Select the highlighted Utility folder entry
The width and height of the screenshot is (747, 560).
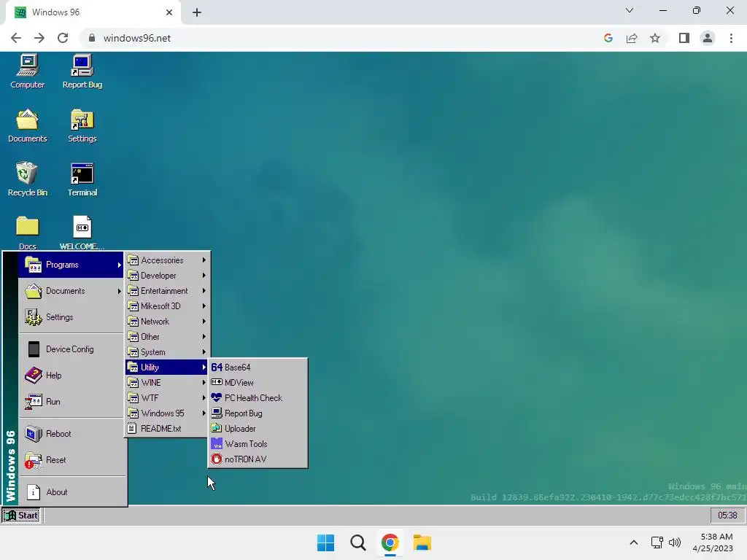[167, 367]
